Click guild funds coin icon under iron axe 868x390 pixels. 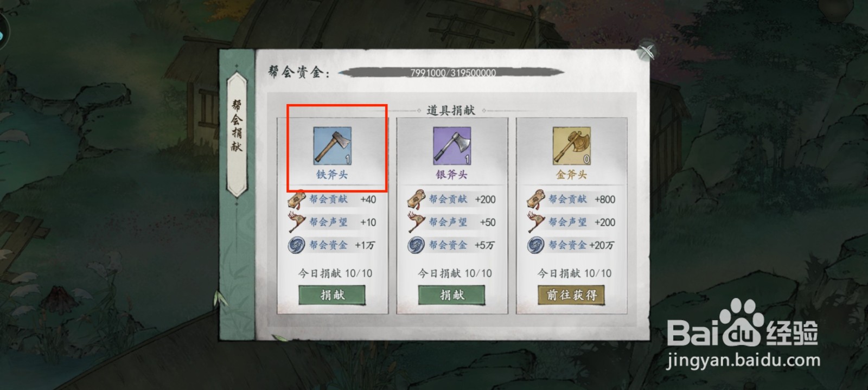[x=296, y=245]
